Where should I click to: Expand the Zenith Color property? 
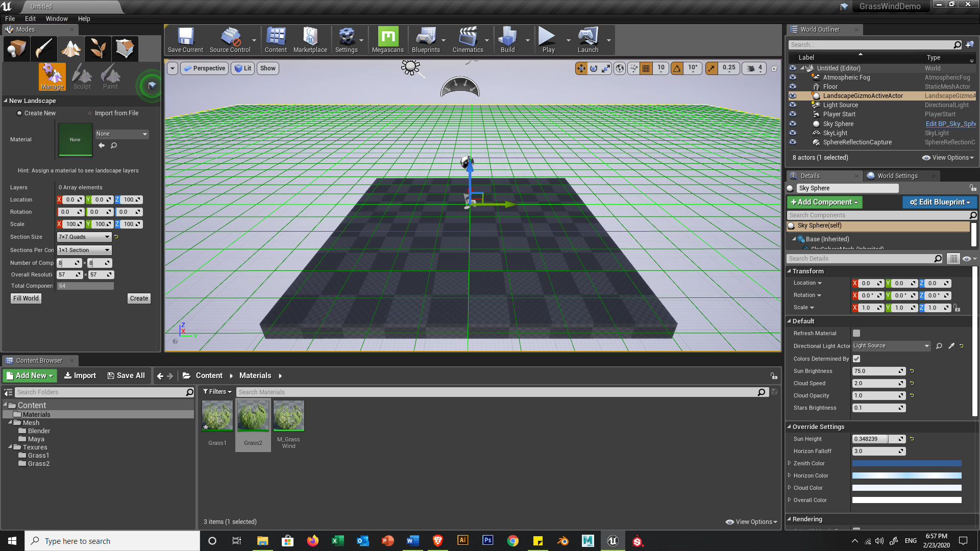click(x=790, y=463)
